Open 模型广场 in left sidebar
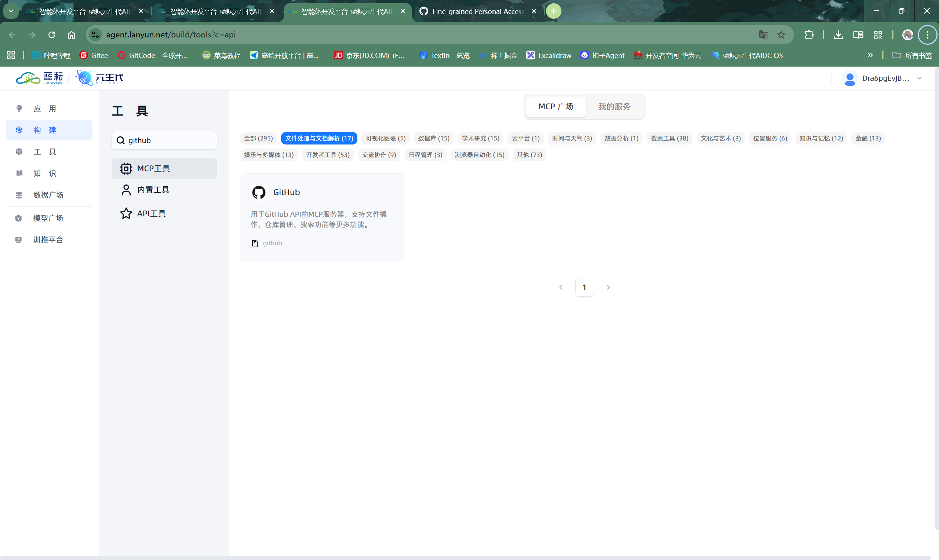The height and width of the screenshot is (560, 939). tap(48, 218)
